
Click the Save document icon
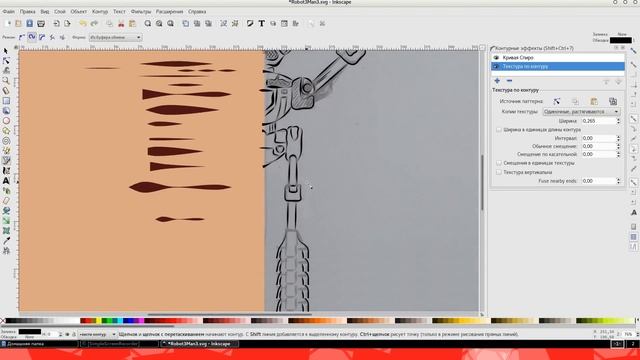pyautogui.click(x=29, y=24)
